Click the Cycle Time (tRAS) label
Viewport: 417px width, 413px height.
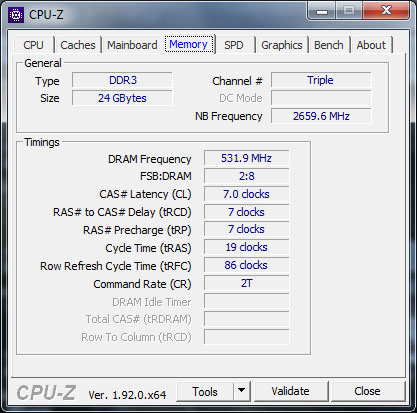tap(148, 248)
